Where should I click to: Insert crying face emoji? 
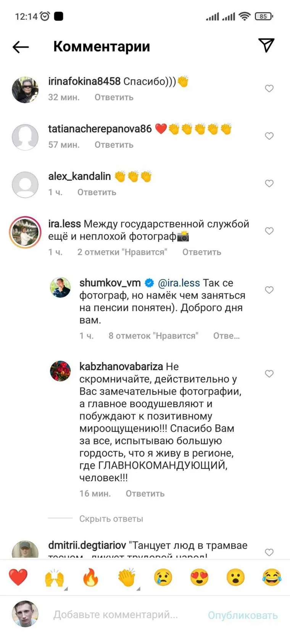click(163, 577)
